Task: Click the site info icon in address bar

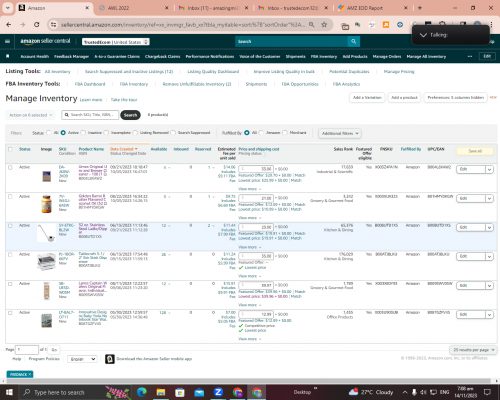Action: (53, 24)
